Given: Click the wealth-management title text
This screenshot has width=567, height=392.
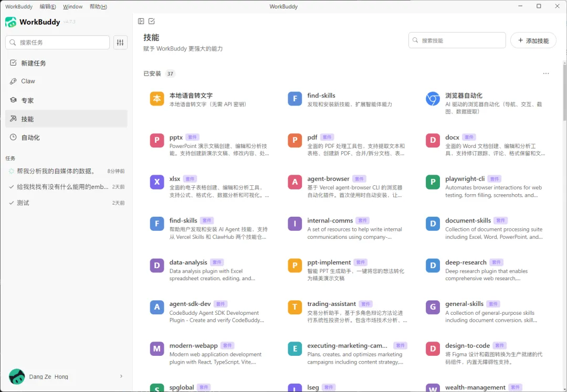Looking at the screenshot, I should 475,387.
